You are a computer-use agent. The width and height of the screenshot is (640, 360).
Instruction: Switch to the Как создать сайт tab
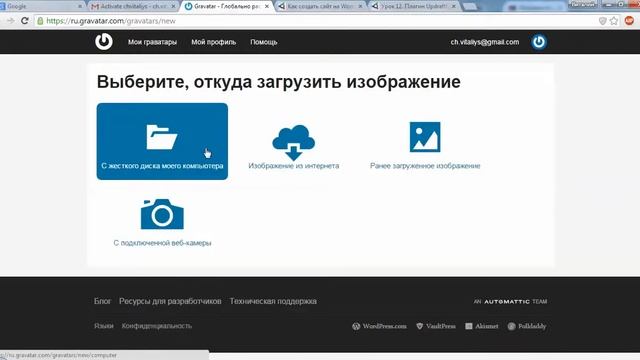click(x=319, y=7)
